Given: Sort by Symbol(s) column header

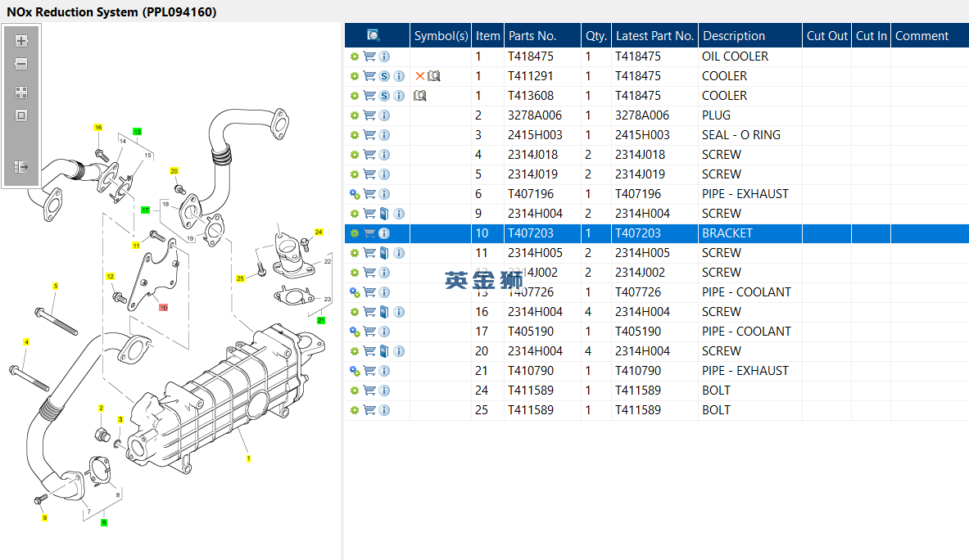Looking at the screenshot, I should click(x=441, y=36).
